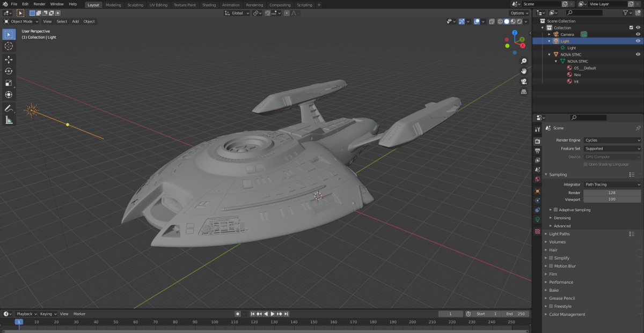Open the Object Data light properties tab
This screenshot has width=644, height=333.
[537, 220]
